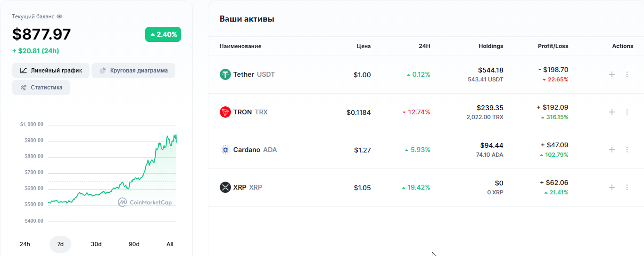Screen dimensions: 644x256
Task: Add a Cardano transaction with plus icon
Action: [612, 150]
